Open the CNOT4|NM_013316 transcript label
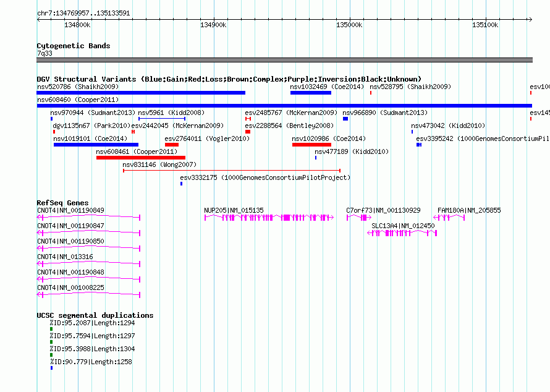This screenshot has width=550, height=392. [x=66, y=257]
